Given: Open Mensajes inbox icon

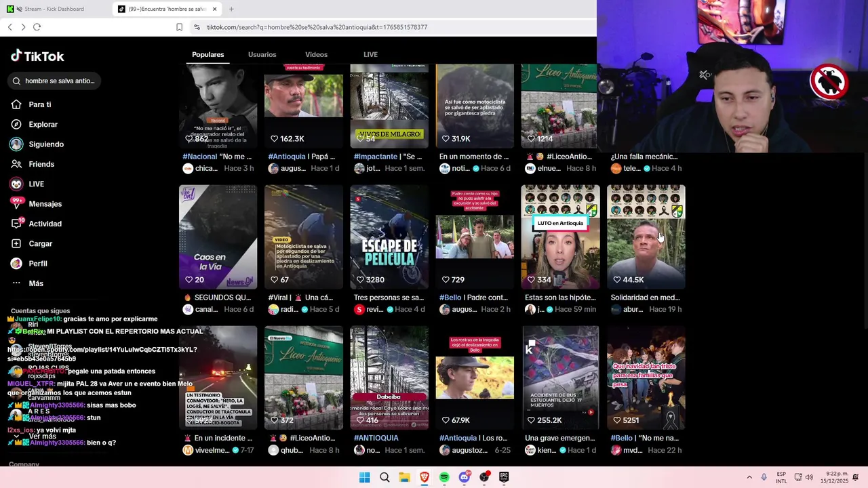Looking at the screenshot, I should (16, 203).
